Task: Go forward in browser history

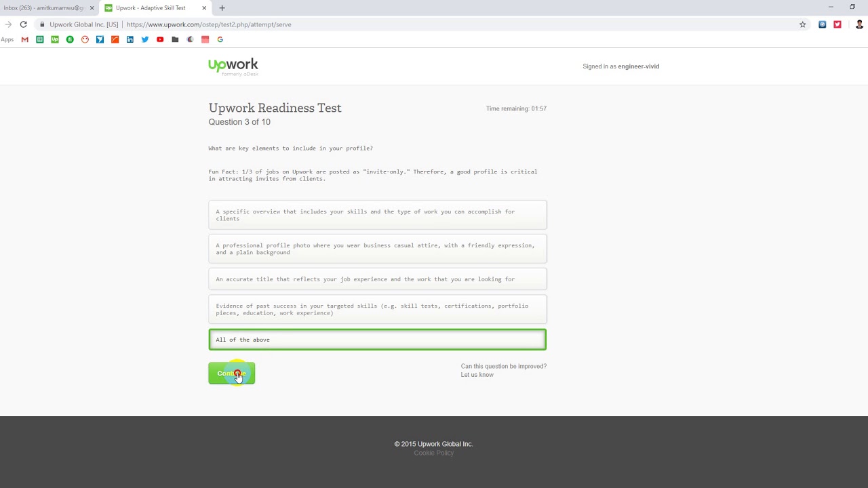Action: tap(8, 24)
